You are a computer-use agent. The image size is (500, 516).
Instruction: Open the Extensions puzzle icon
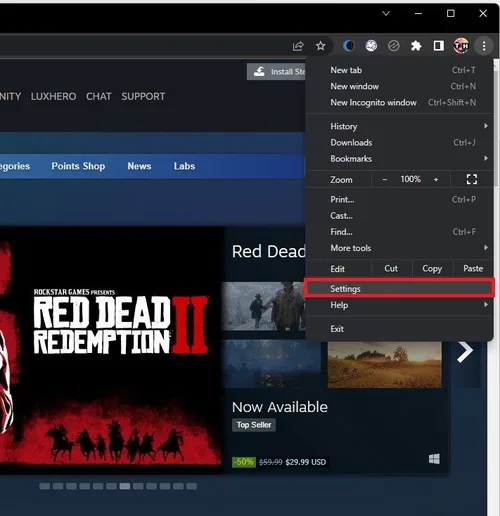[416, 46]
